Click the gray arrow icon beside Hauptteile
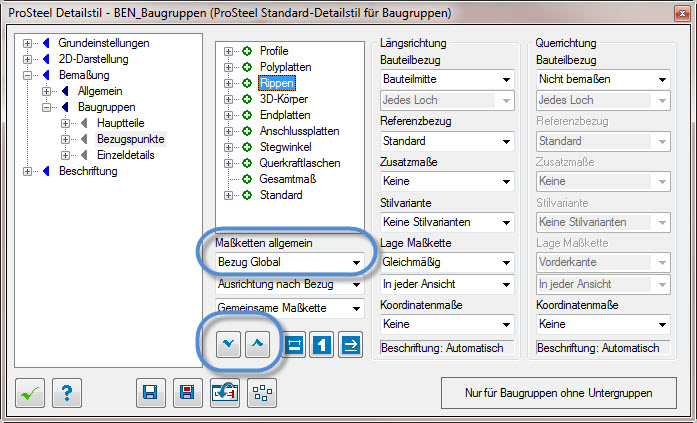Image resolution: width=697 pixels, height=423 pixels. [84, 123]
